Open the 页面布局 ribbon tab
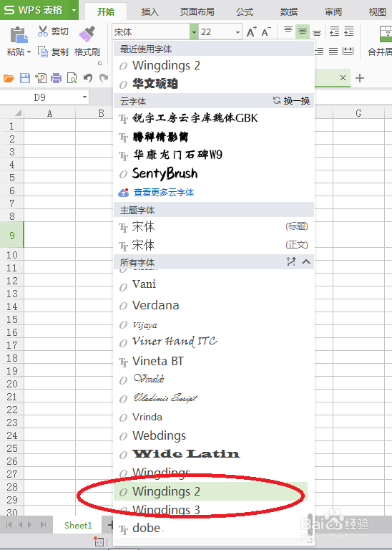The height and width of the screenshot is (550, 392). coord(197,12)
